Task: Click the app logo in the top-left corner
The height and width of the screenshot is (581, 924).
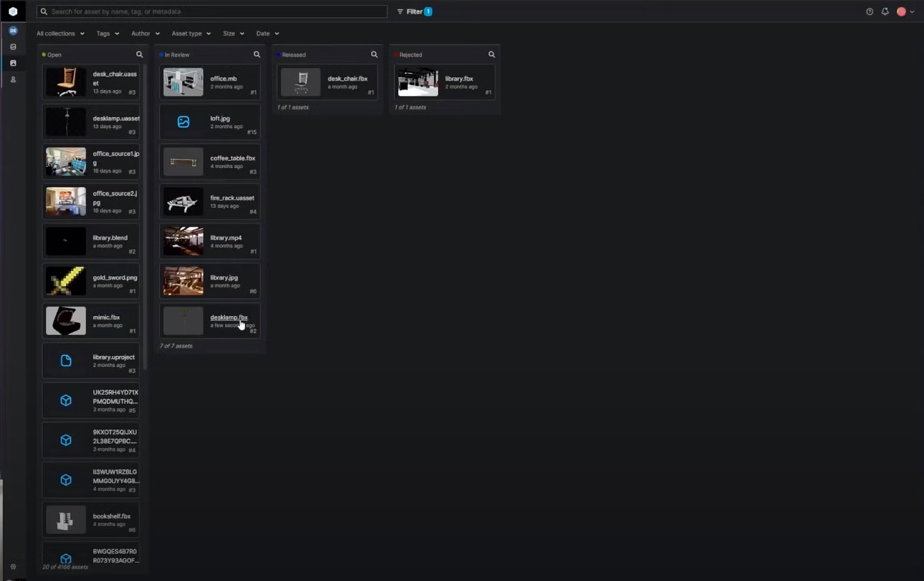Action: click(13, 12)
